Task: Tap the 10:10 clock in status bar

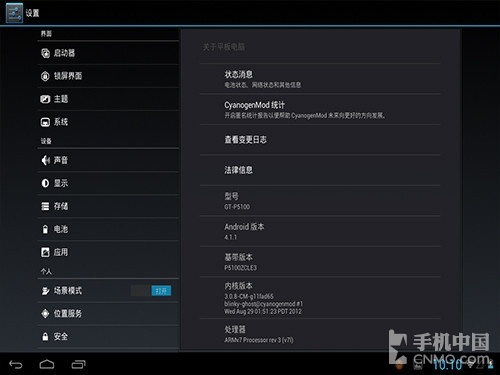Action: point(448,365)
